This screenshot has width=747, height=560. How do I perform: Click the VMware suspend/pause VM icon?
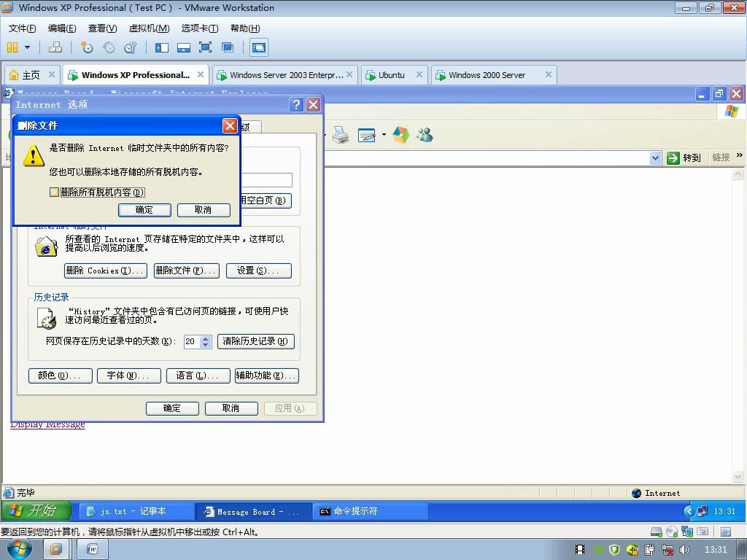tap(12, 47)
